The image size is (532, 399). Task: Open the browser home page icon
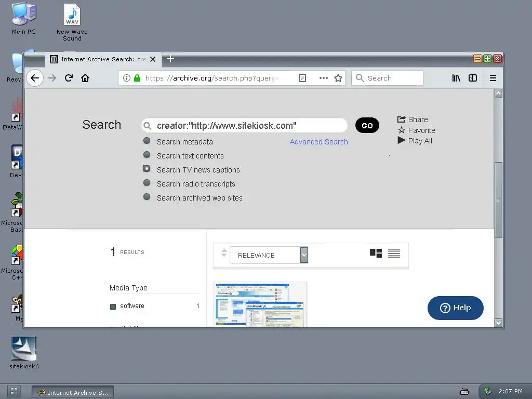(x=85, y=78)
